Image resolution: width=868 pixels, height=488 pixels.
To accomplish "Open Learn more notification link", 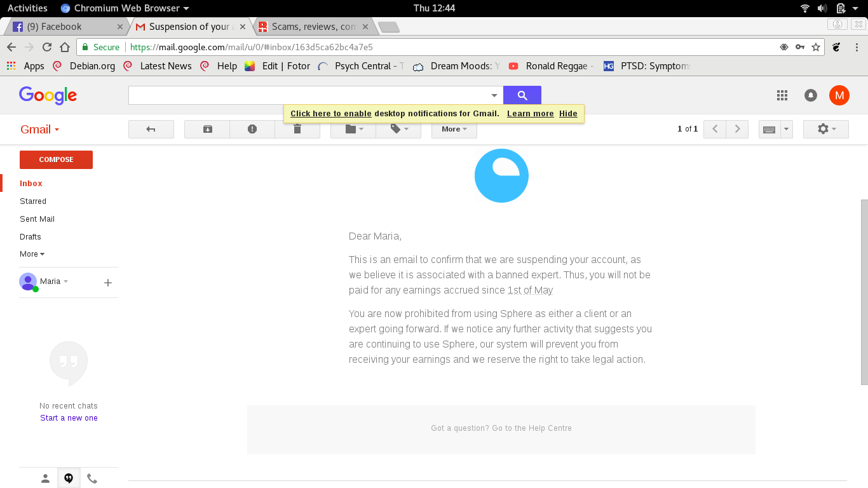I will coord(531,114).
